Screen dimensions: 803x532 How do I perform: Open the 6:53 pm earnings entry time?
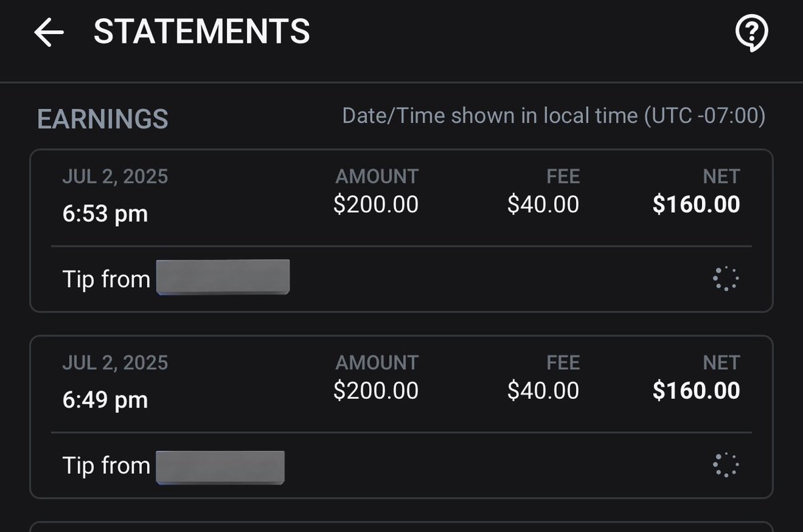coord(105,214)
